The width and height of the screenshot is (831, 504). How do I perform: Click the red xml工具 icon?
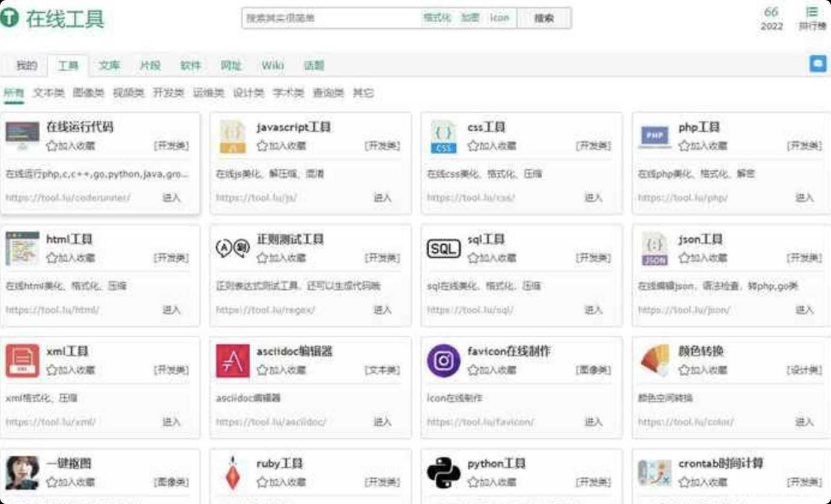[x=22, y=361]
